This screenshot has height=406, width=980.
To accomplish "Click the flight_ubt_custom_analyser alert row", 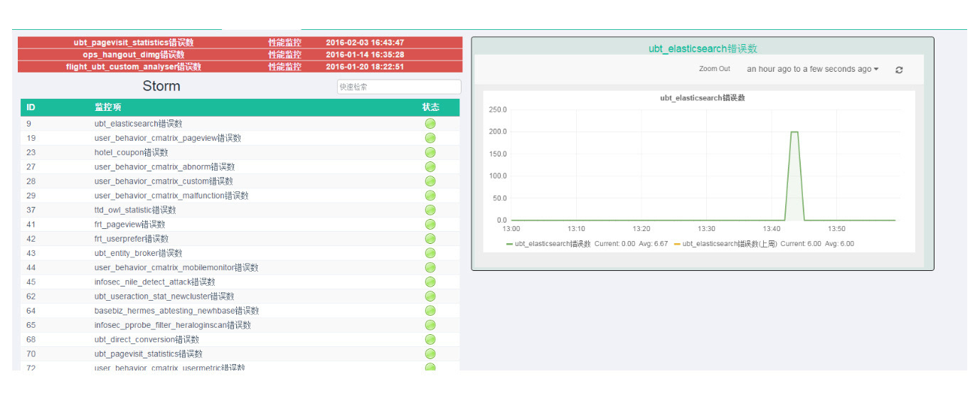I will pyautogui.click(x=240, y=67).
